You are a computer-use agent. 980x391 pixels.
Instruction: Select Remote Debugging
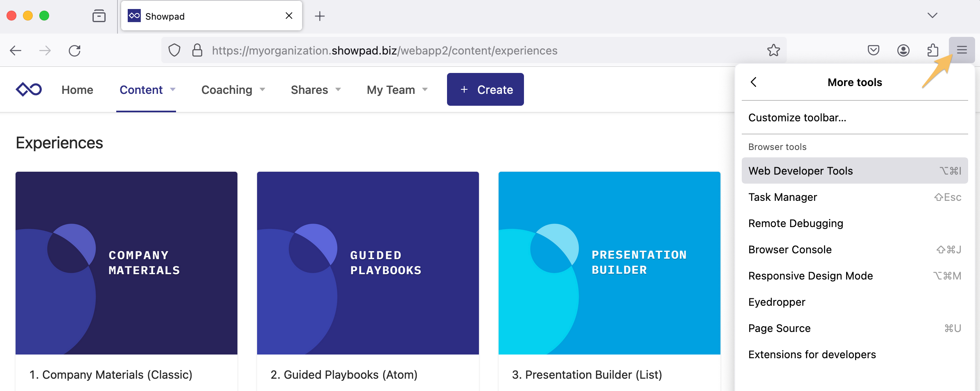pos(855,223)
